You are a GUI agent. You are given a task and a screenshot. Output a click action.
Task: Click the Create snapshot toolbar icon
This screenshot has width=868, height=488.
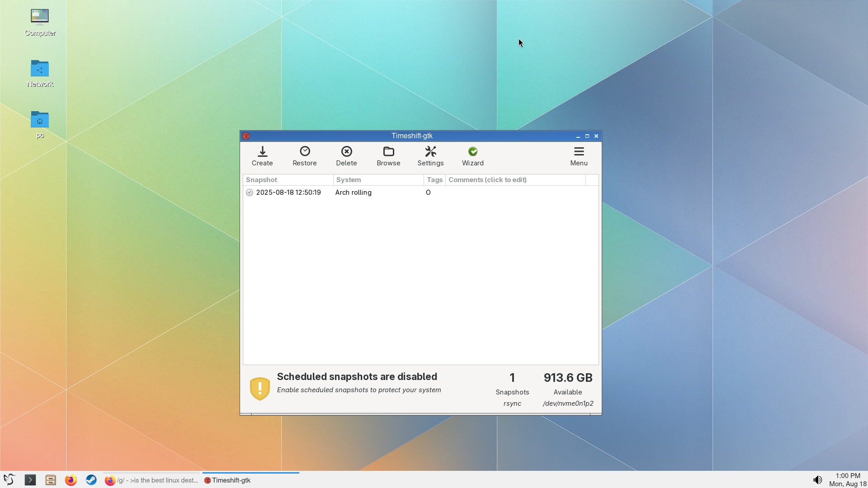pos(262,151)
